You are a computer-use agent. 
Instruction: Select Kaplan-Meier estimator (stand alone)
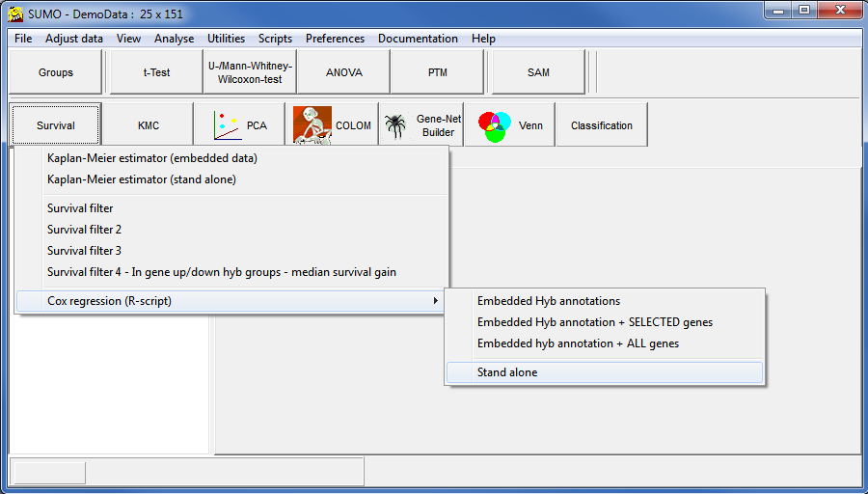231,179
